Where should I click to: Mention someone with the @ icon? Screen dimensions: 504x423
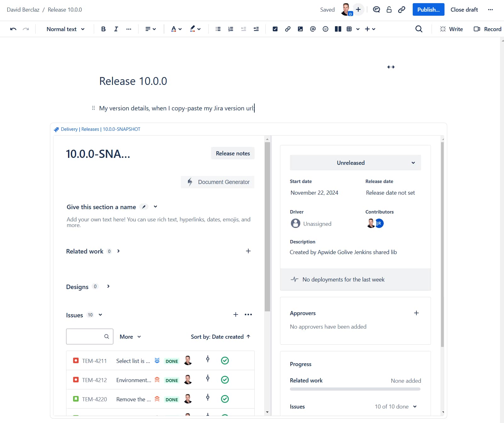click(x=312, y=29)
